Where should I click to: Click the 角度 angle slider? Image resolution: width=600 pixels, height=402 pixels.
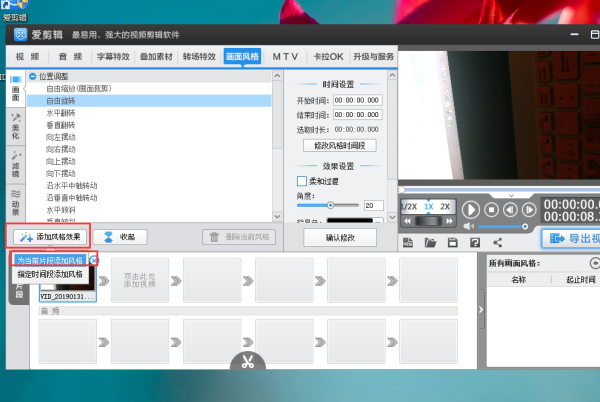click(328, 205)
